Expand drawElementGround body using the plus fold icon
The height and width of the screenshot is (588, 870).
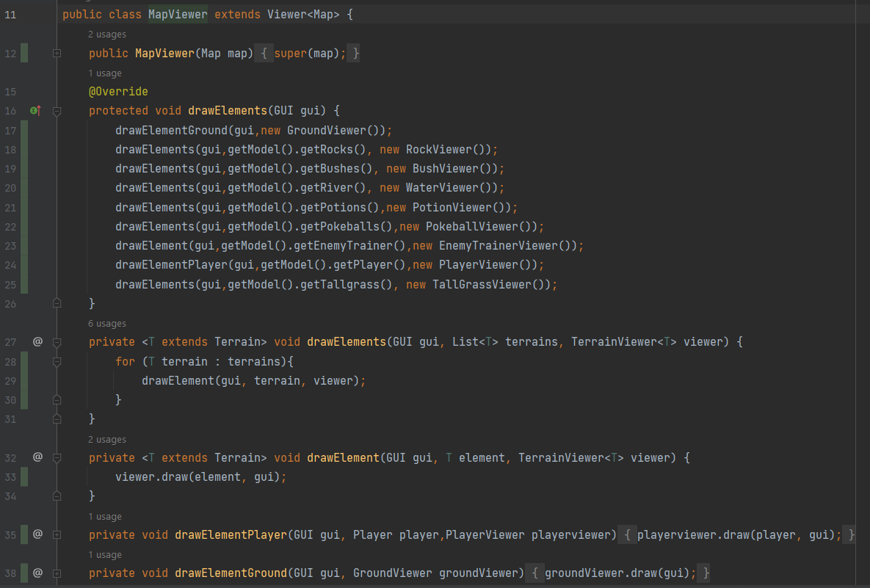pyautogui.click(x=57, y=573)
